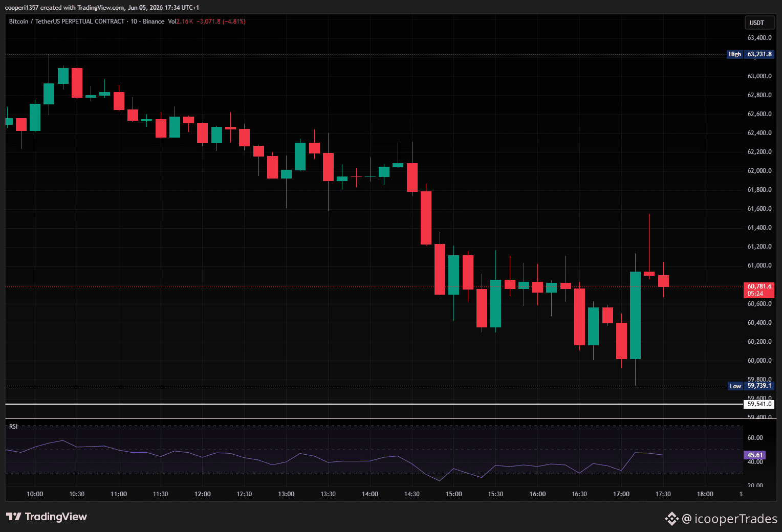
Task: Click the TradingView logo in the footer
Action: [47, 517]
